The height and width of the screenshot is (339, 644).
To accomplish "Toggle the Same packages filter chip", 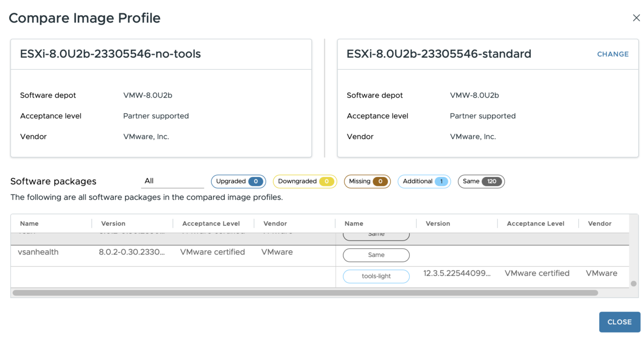I will tap(481, 181).
